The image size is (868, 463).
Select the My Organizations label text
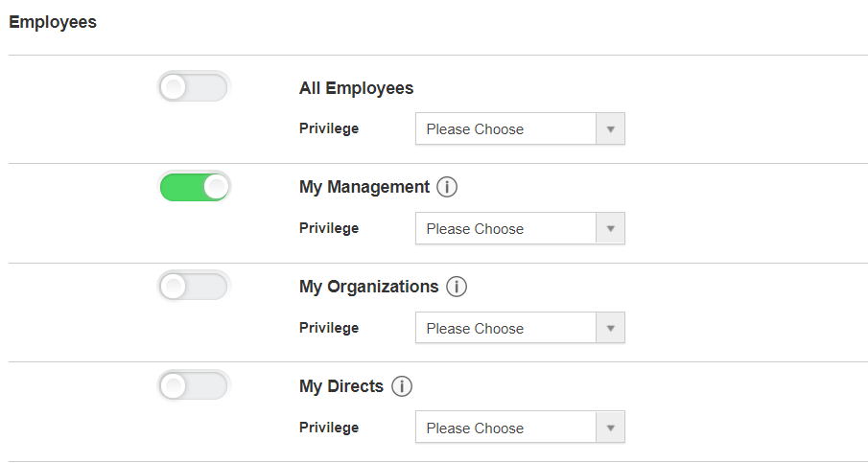point(368,287)
